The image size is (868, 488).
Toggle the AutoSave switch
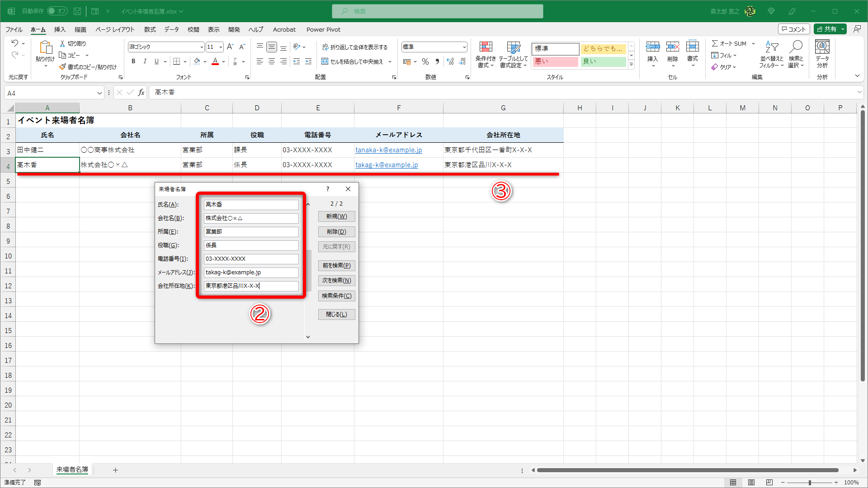(x=57, y=11)
